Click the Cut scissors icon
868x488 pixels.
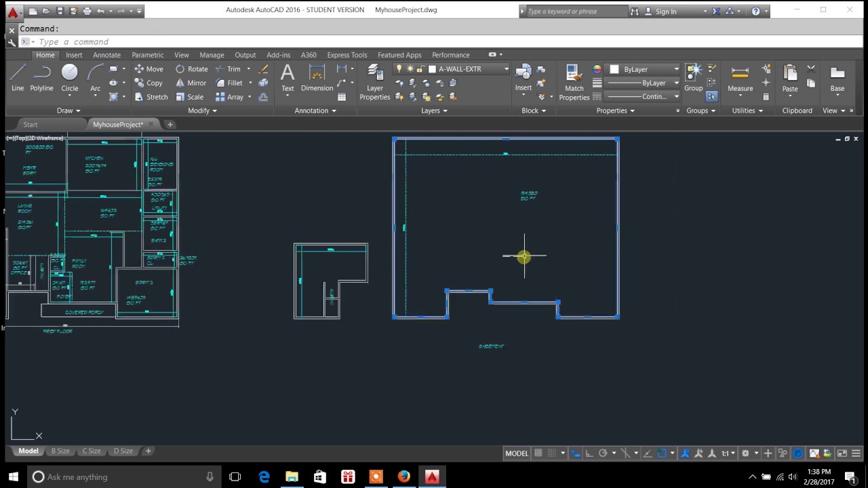811,69
